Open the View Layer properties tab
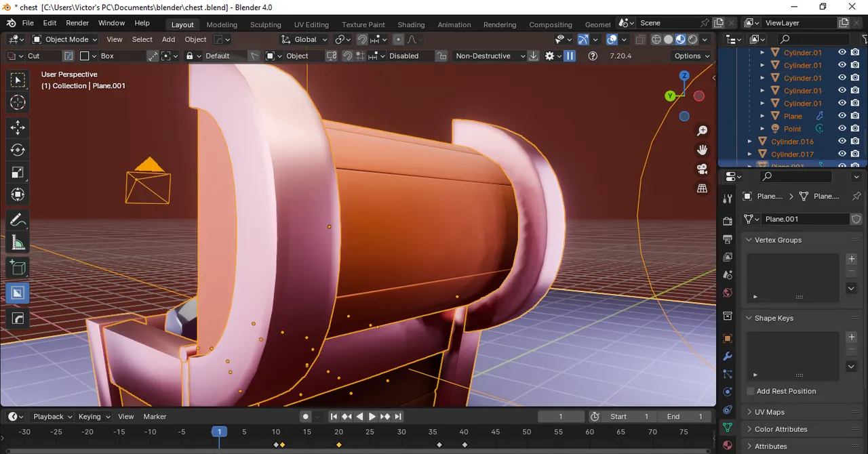 click(728, 257)
